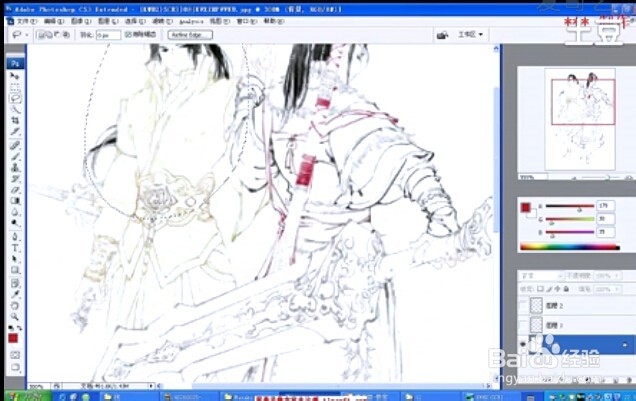Toggle lock all in Layers panel
This screenshot has height=401, width=636.
(566, 289)
